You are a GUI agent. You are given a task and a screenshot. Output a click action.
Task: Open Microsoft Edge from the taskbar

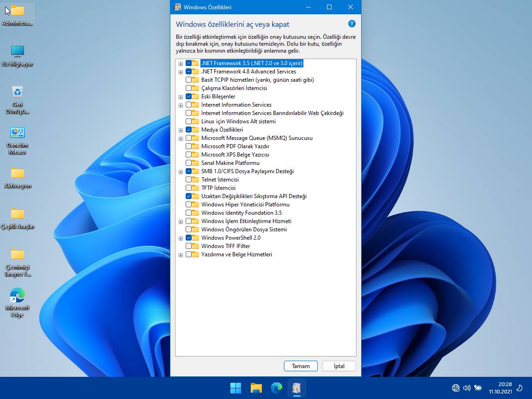(x=276, y=388)
